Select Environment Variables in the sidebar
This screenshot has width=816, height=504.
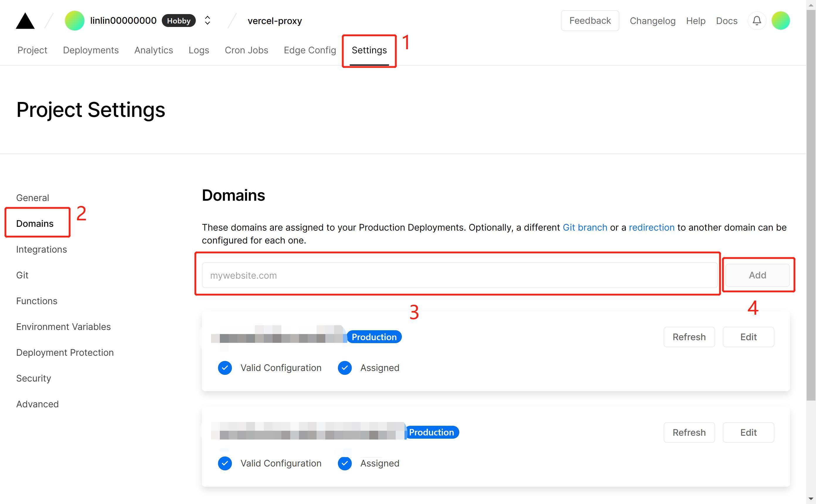coord(63,327)
